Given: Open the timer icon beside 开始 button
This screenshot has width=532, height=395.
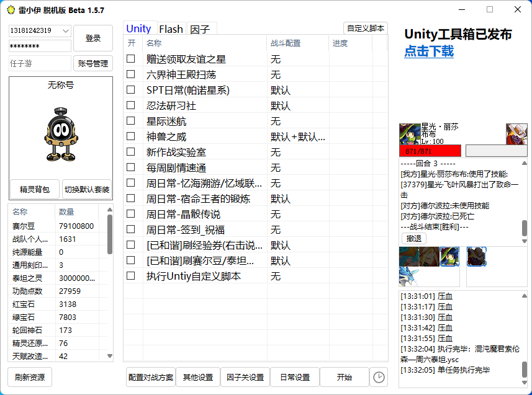Looking at the screenshot, I should 379,377.
